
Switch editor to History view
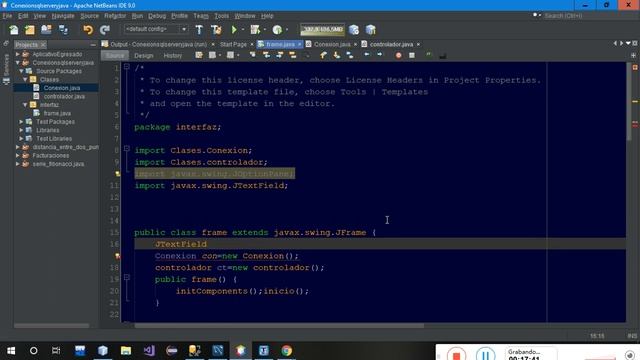coord(173,56)
